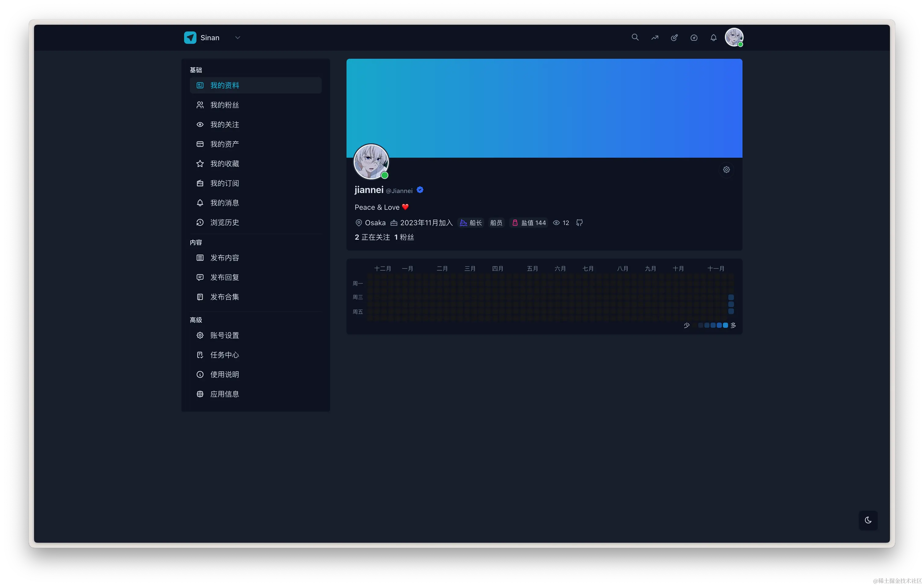924x586 pixels.
Task: Open 浏览历史 sidebar entry
Action: coord(225,222)
